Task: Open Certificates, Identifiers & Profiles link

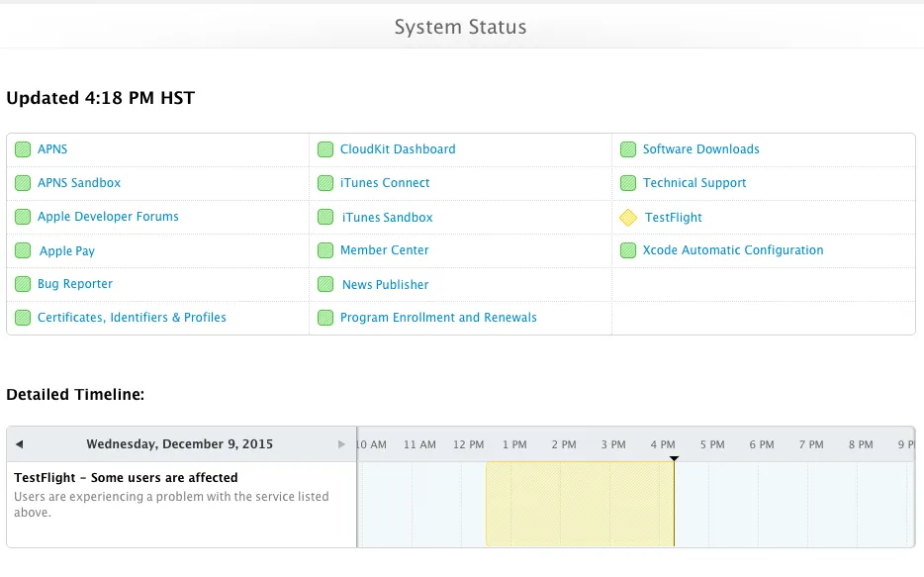Action: [x=132, y=318]
